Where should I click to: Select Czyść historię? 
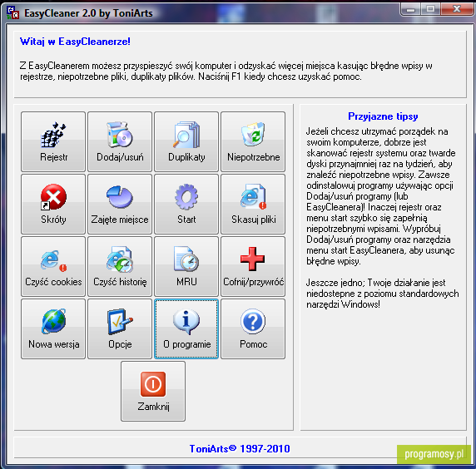point(120,266)
